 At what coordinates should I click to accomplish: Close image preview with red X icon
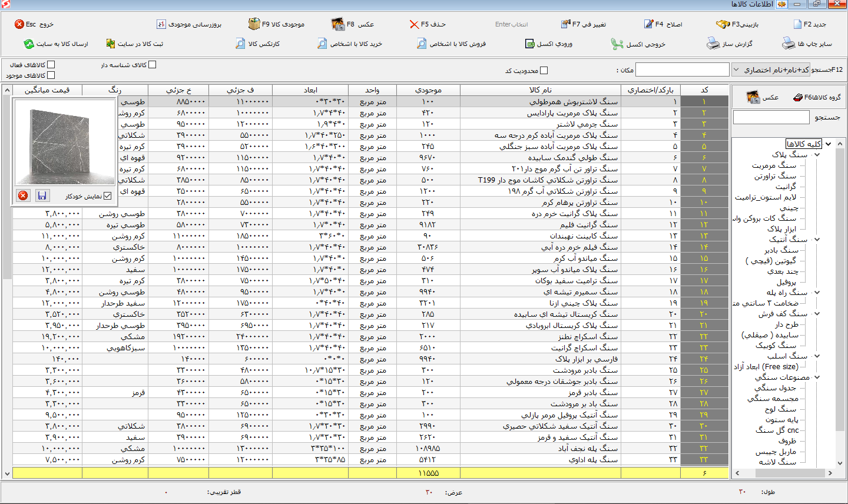click(23, 195)
